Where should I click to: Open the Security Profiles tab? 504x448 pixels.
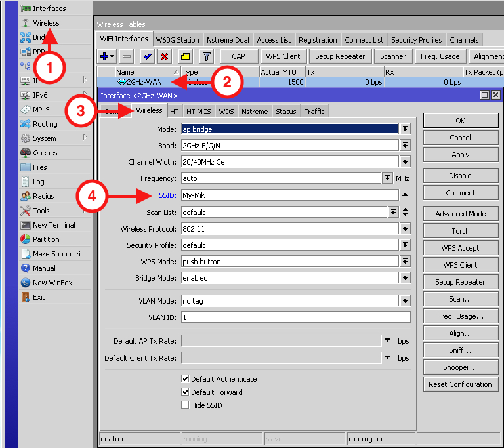[416, 40]
